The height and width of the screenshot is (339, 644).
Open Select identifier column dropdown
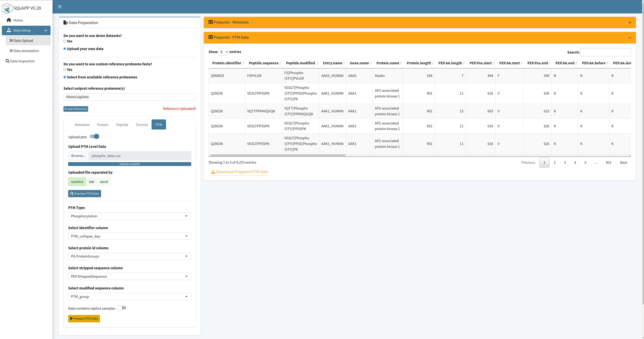(x=129, y=236)
